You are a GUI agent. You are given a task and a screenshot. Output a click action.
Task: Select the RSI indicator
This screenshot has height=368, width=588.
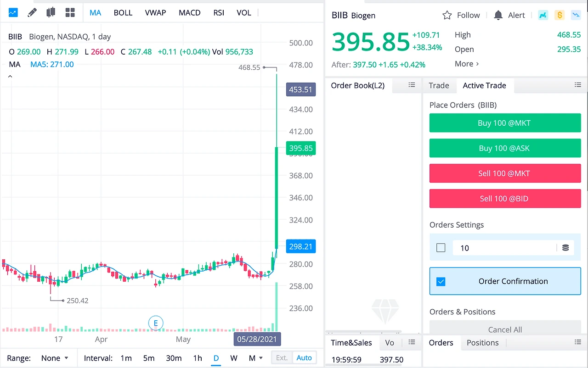[x=219, y=12]
